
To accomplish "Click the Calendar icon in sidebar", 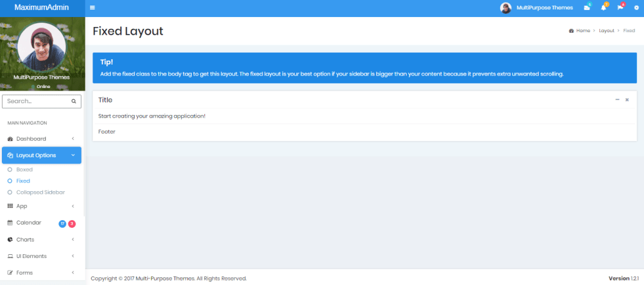I will [x=10, y=223].
